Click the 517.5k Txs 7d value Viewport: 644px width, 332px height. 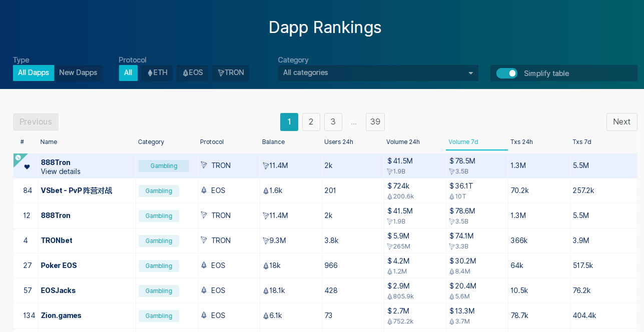[x=583, y=265]
